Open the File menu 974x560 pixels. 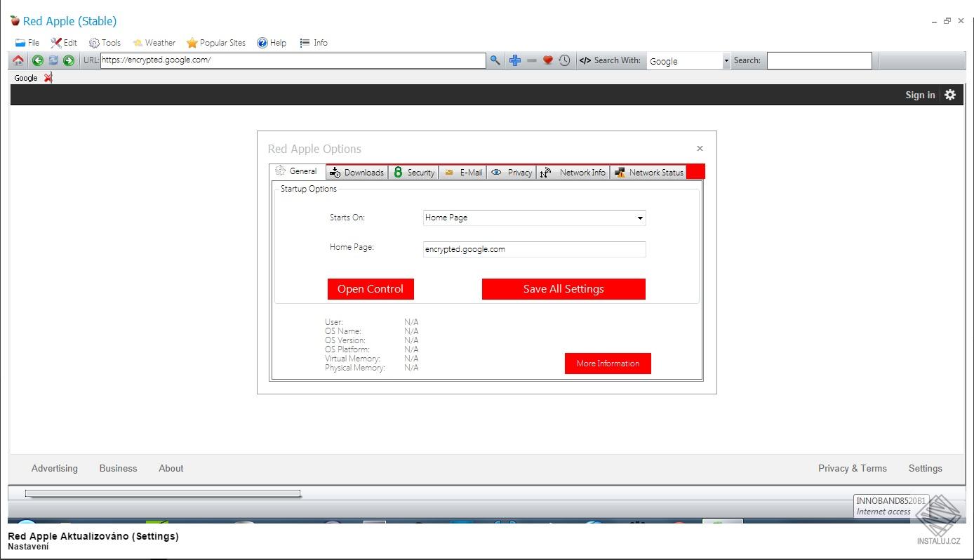(27, 43)
